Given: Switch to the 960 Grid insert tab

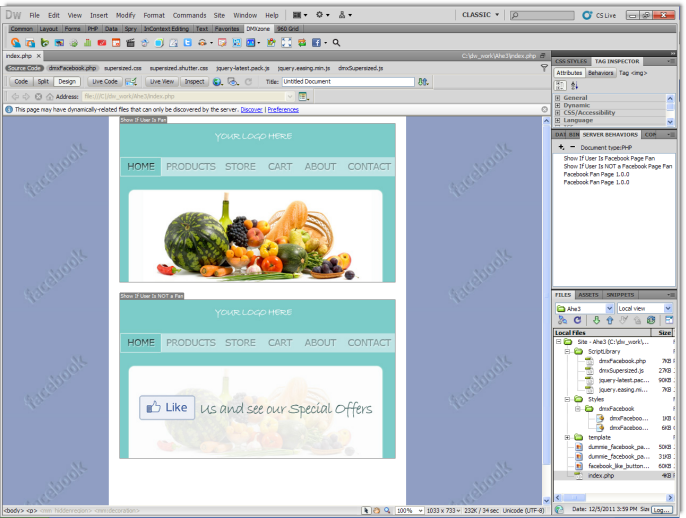Looking at the screenshot, I should tap(288, 28).
